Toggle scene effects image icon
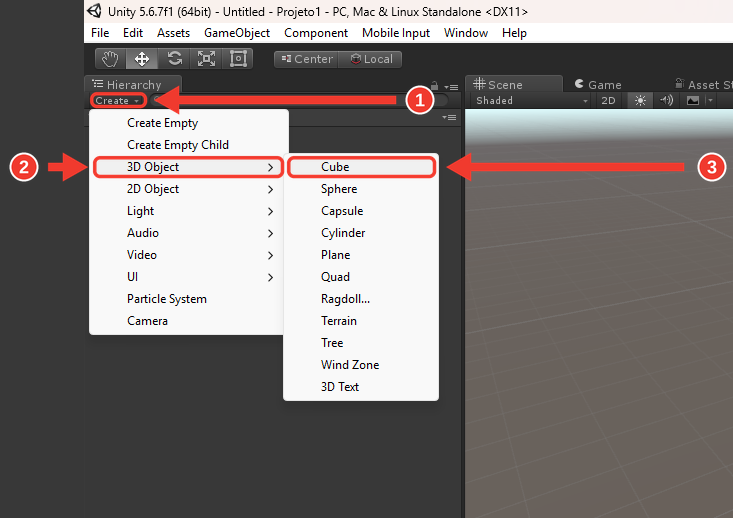The width and height of the screenshot is (733, 518). pyautogui.click(x=693, y=101)
